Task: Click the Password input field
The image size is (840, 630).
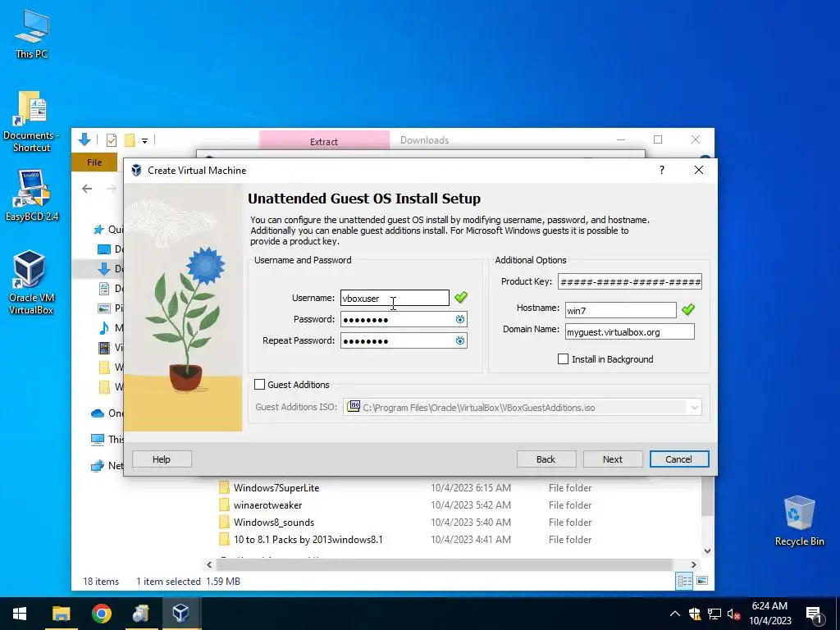Action: coord(404,319)
